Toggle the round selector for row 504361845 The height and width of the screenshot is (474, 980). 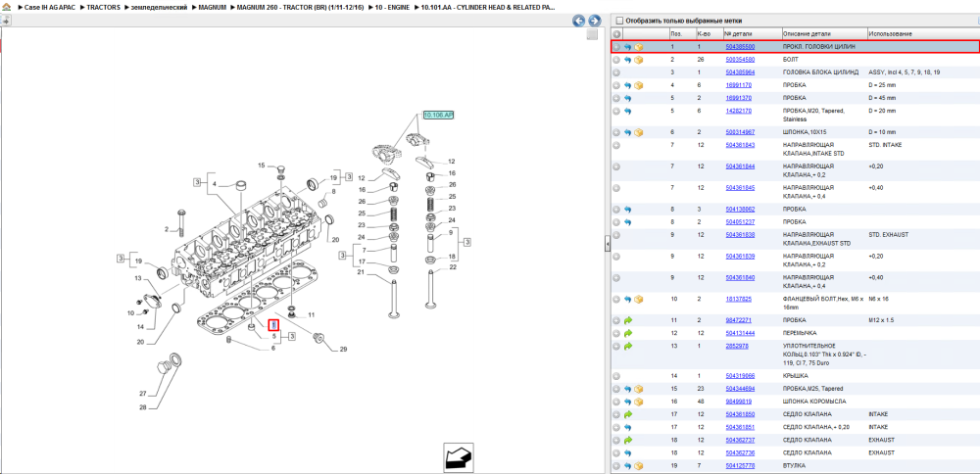point(616,188)
